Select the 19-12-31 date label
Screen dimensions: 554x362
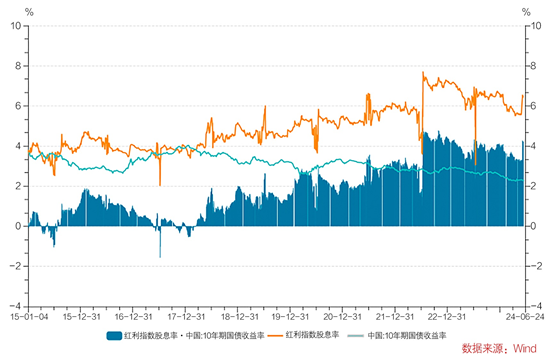290,316
